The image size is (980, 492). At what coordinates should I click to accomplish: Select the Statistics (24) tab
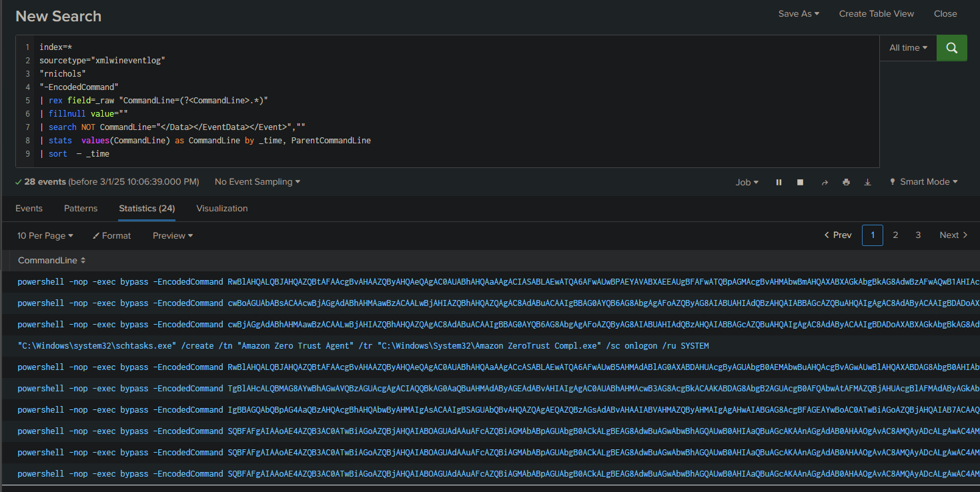[147, 209]
